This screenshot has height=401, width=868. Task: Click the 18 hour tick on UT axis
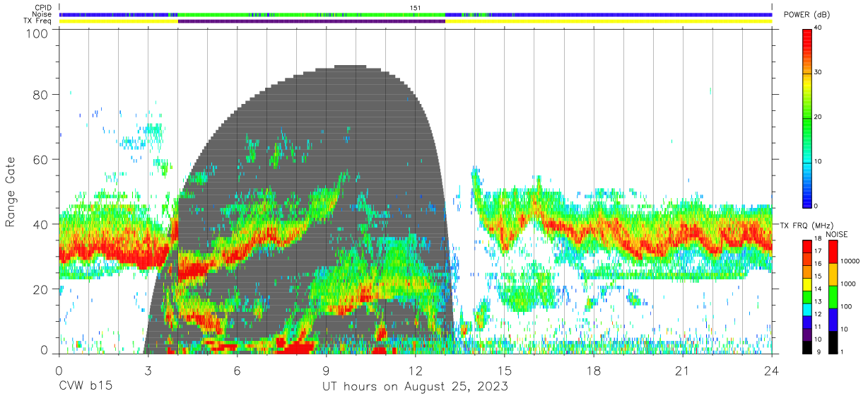coord(594,371)
